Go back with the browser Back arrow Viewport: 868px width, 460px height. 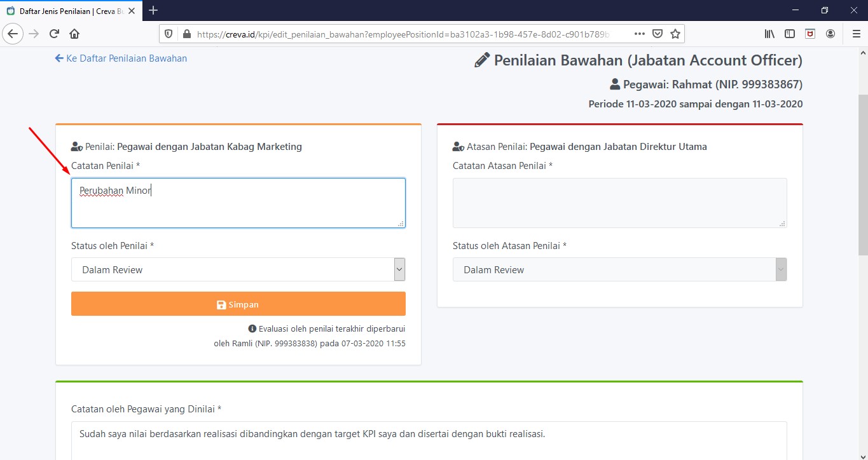pos(13,34)
